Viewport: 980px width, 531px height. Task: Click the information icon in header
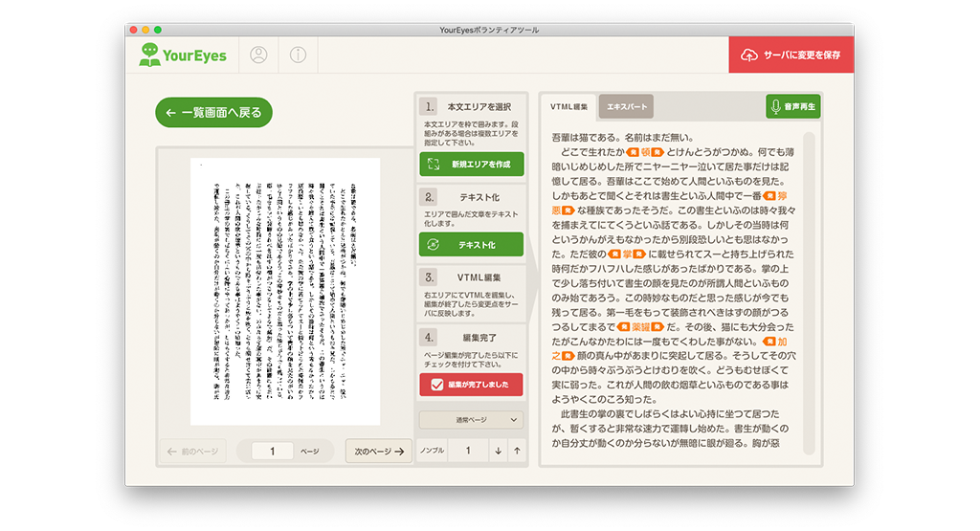coord(298,55)
